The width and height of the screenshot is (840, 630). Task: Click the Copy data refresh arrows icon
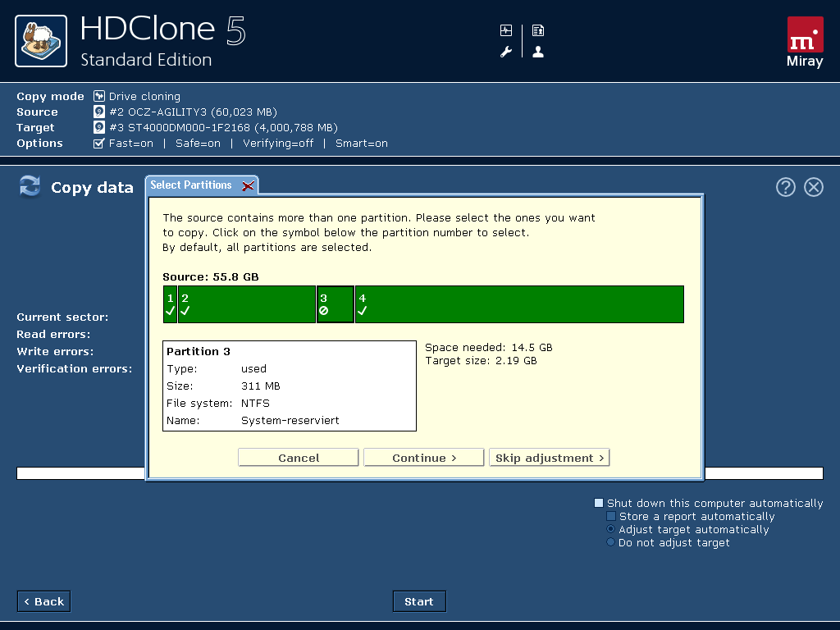click(x=30, y=186)
